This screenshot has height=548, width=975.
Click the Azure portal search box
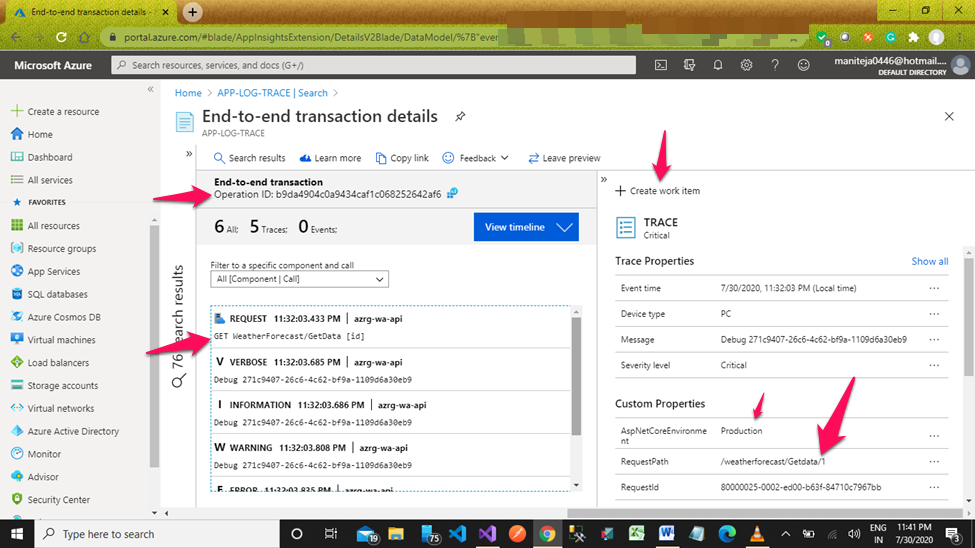tap(373, 65)
